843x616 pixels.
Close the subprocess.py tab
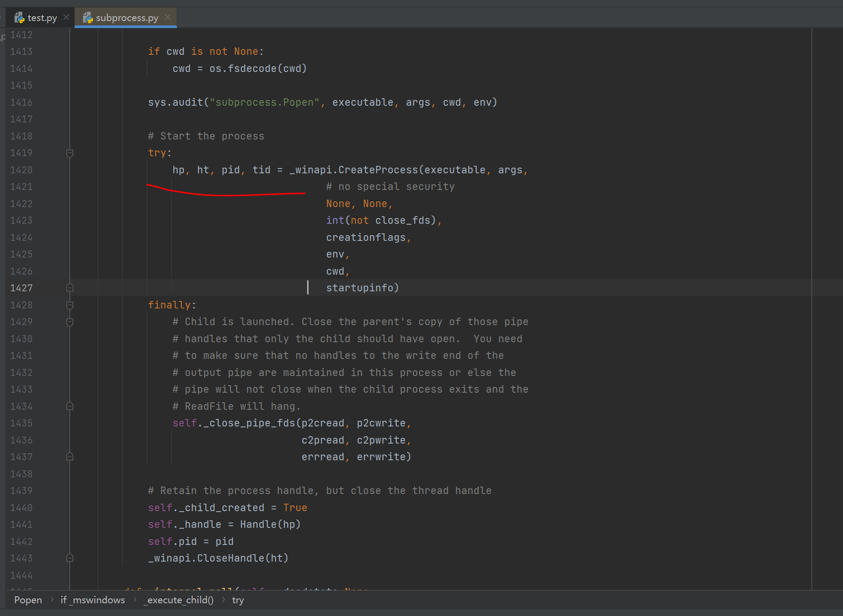click(168, 17)
